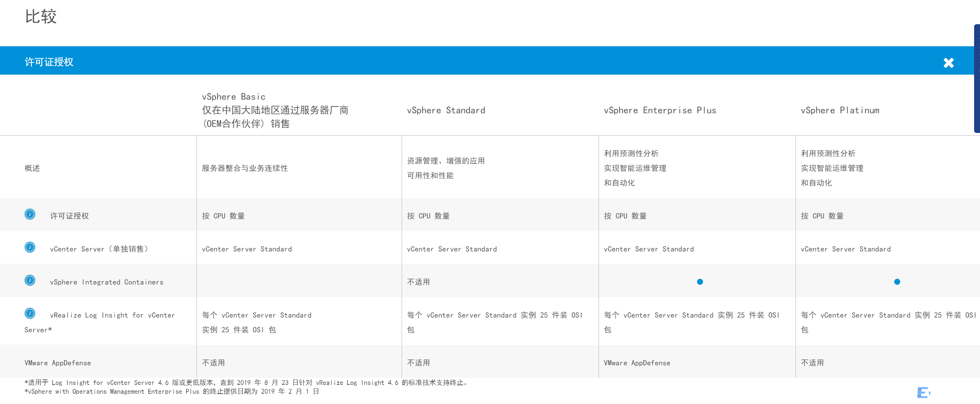Image resolution: width=980 pixels, height=404 pixels.
Task: Click the blue dot under Enterprise Plus
Action: [x=700, y=282]
